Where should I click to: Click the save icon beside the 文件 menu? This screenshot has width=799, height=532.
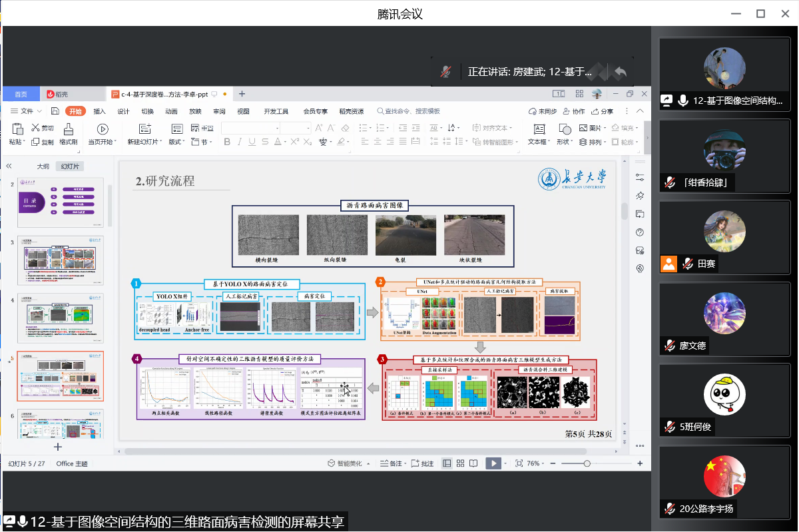55,111
